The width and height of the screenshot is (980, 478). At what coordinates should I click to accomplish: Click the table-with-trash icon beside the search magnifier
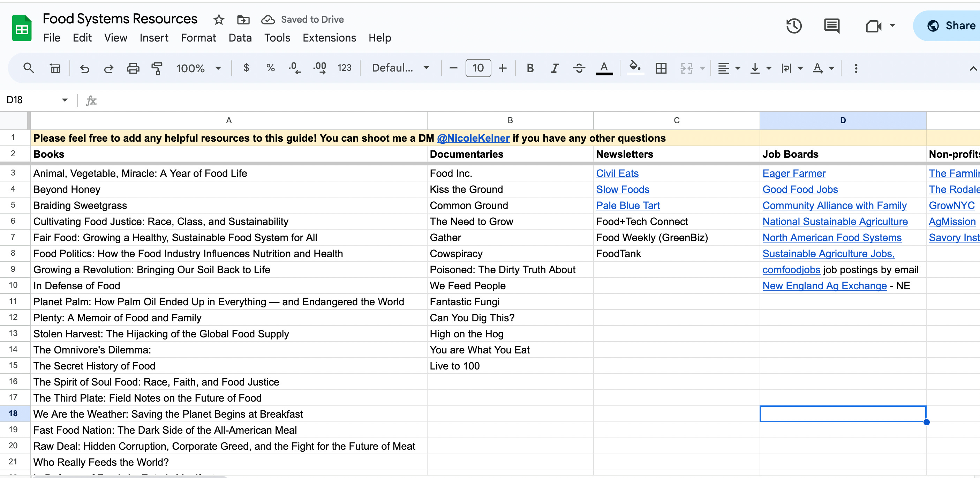(55, 68)
